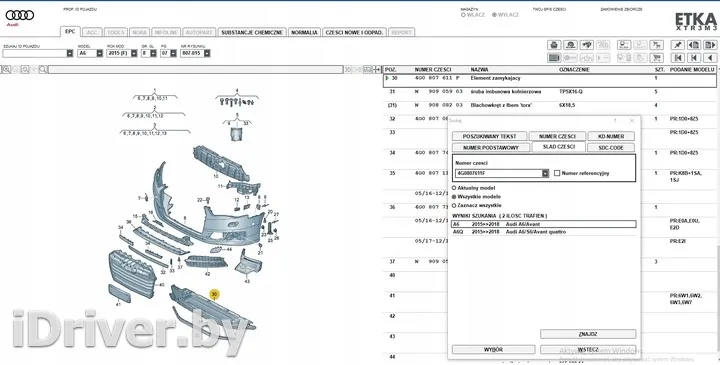Screen dimensions: 720x365
Task: Open the Szukaj ID pojazdu dropdown
Action: (70, 53)
